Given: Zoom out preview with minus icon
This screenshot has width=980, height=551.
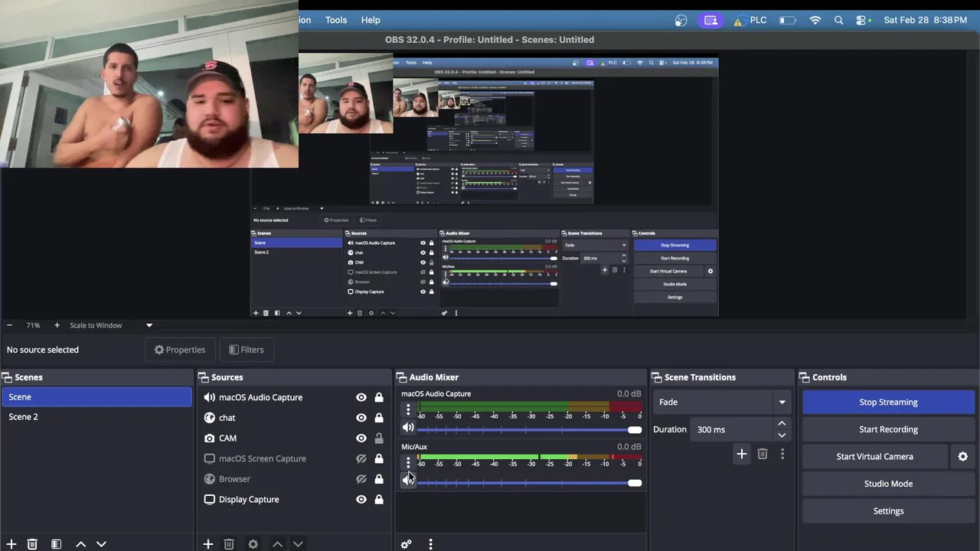Looking at the screenshot, I should point(9,325).
